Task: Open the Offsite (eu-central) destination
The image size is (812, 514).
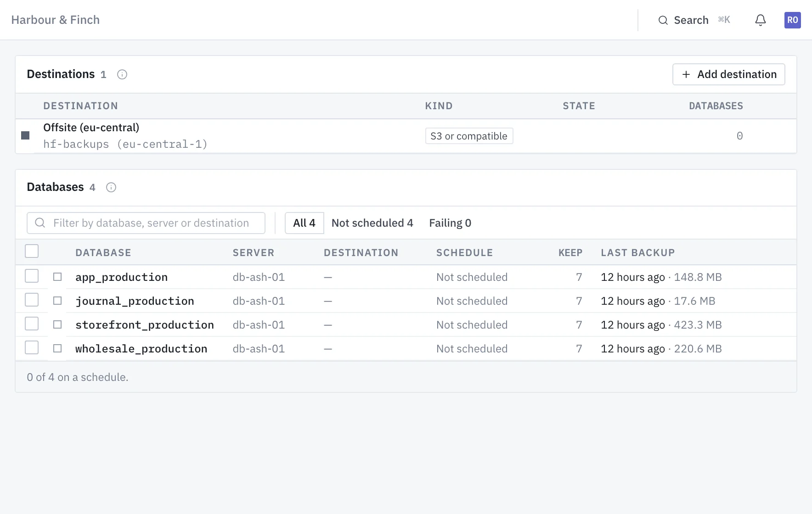Action: pyautogui.click(x=91, y=128)
